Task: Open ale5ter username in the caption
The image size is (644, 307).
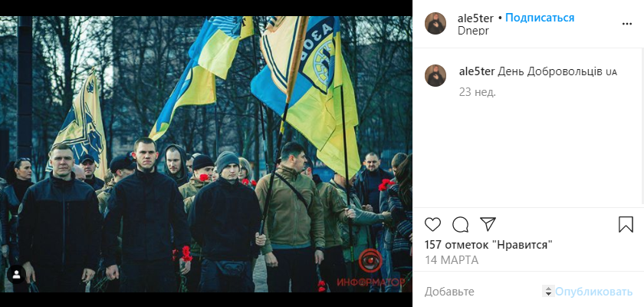Action: [x=477, y=71]
